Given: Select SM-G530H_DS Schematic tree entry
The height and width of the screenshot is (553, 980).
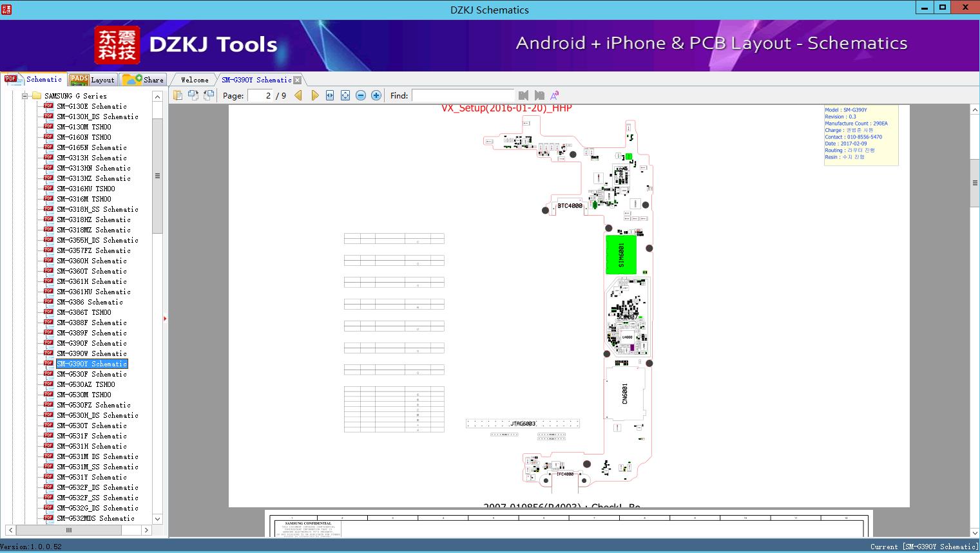Looking at the screenshot, I should tap(97, 415).
